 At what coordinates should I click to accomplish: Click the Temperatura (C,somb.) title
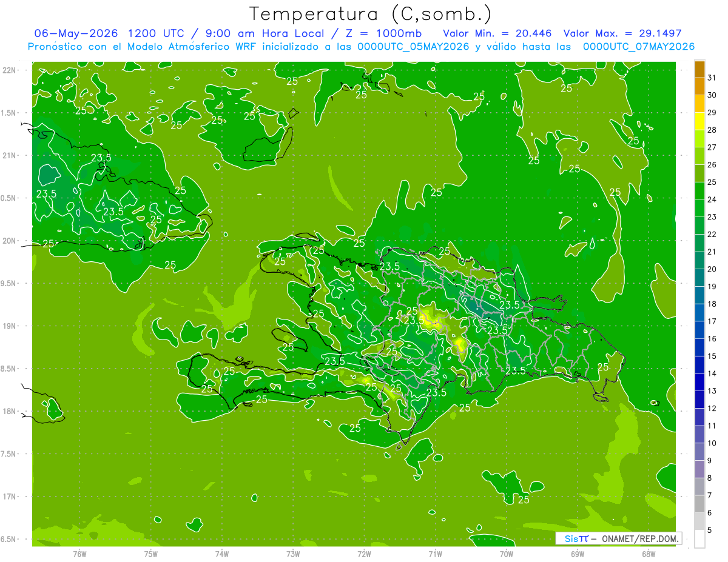pyautogui.click(x=371, y=13)
